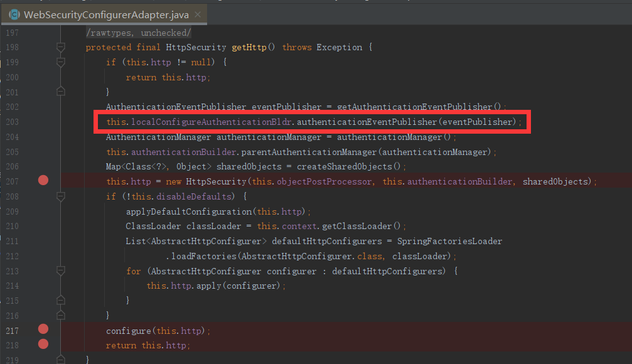Click the fold end marker at line 216

point(60,314)
